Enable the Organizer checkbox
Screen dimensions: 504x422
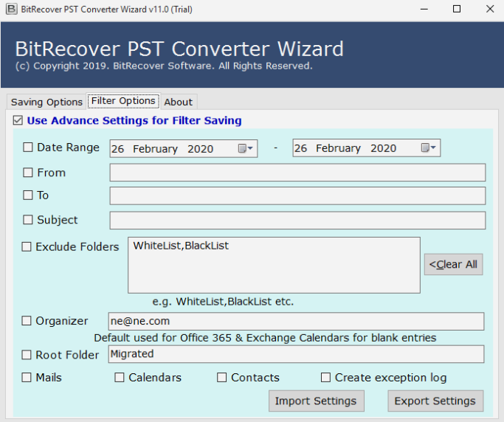point(27,321)
